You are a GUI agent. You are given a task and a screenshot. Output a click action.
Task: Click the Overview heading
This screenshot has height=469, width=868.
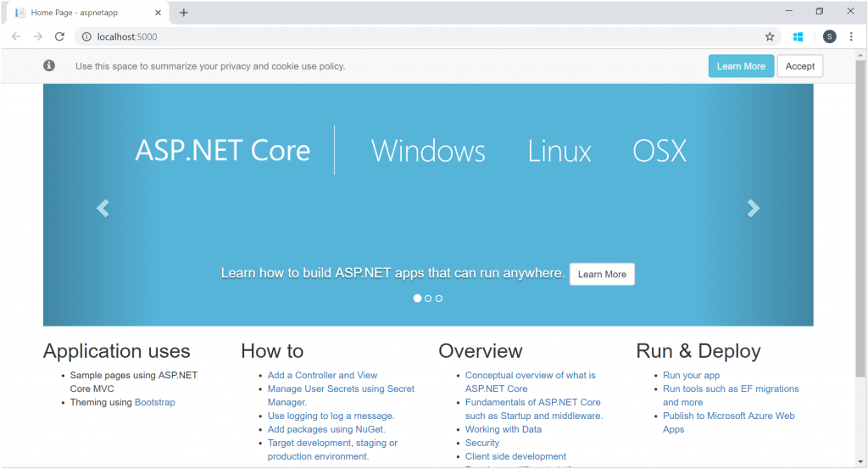pyautogui.click(x=481, y=352)
